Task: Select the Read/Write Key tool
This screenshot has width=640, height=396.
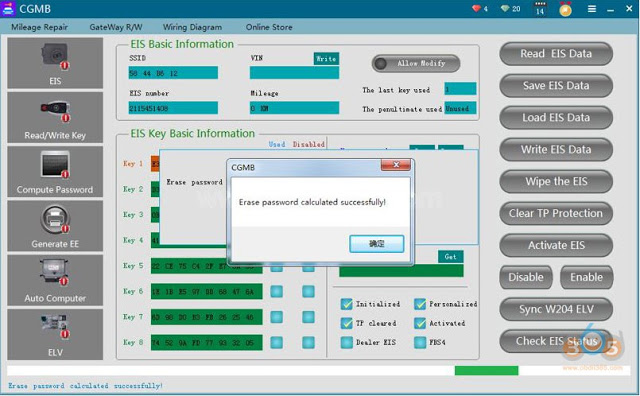Action: [x=55, y=118]
